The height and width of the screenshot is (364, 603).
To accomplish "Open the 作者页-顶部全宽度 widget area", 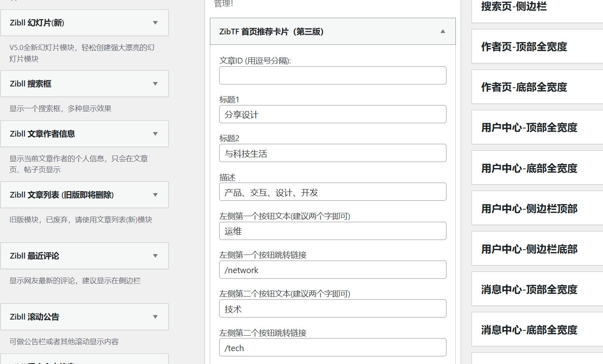I will coord(537,46).
